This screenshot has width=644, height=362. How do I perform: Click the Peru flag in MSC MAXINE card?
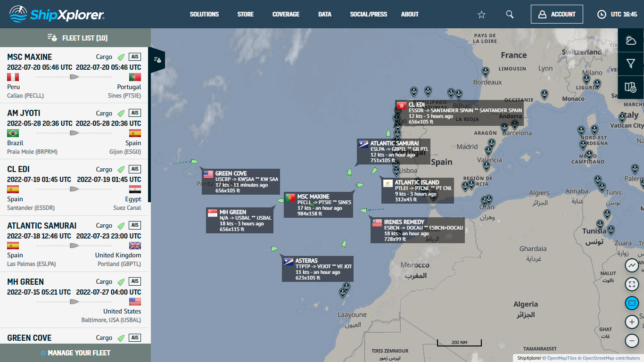click(x=13, y=77)
